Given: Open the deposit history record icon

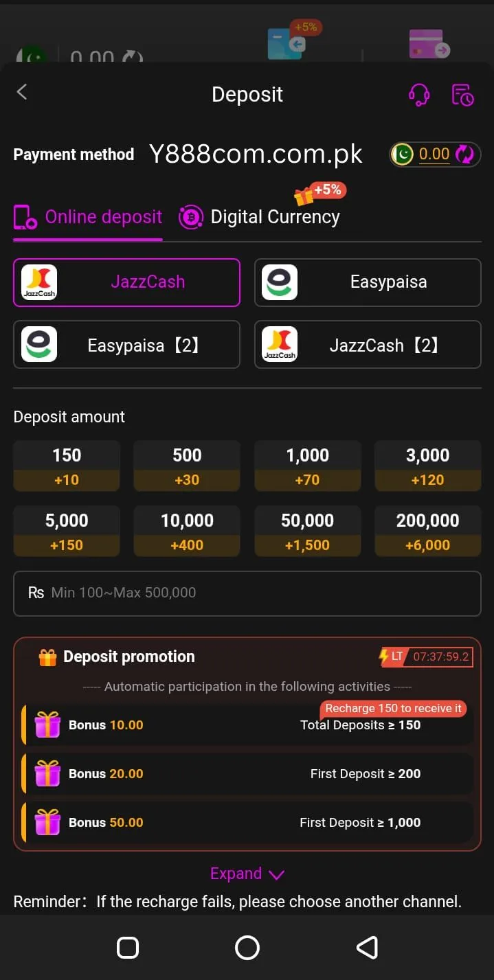Looking at the screenshot, I should [x=462, y=95].
